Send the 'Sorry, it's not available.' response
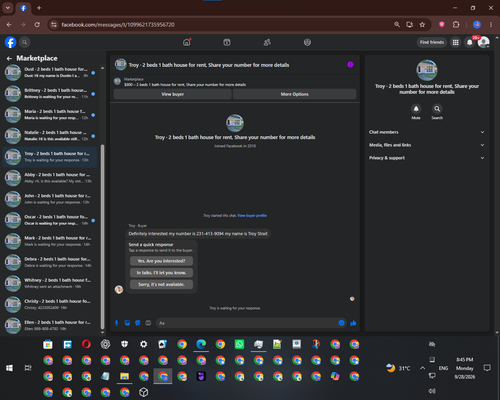This screenshot has width=500, height=400. (x=161, y=284)
